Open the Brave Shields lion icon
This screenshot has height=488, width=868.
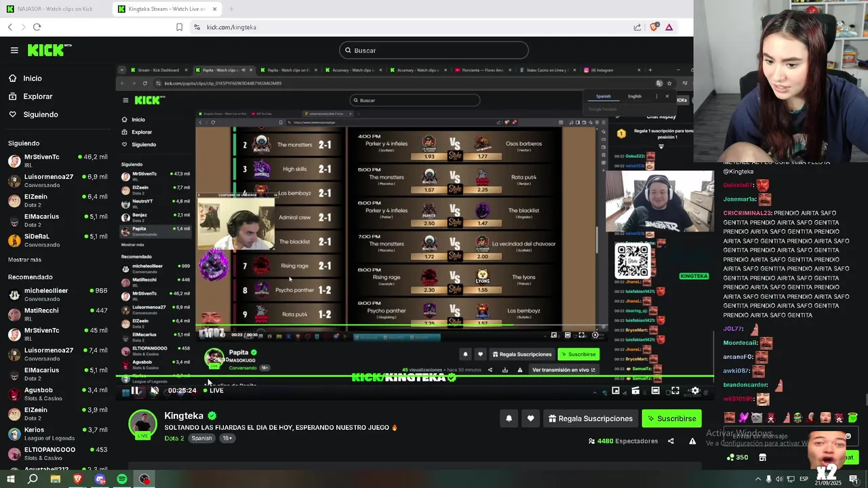[x=654, y=27]
